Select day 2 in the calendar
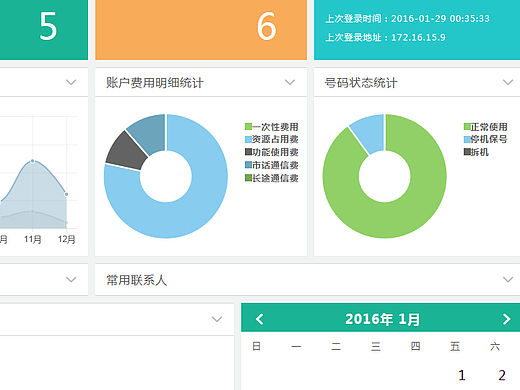The image size is (520, 390). click(x=502, y=375)
